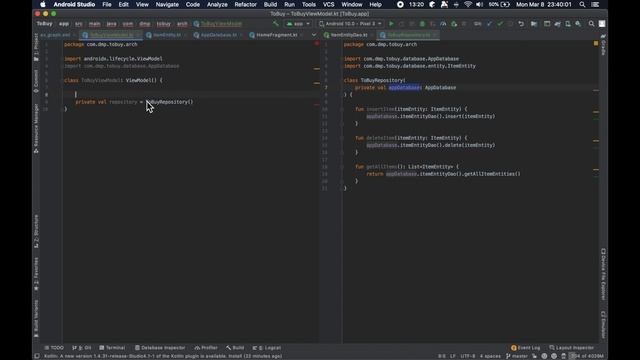Click the Debug app bug icon
640x360 pixels.
(422, 24)
